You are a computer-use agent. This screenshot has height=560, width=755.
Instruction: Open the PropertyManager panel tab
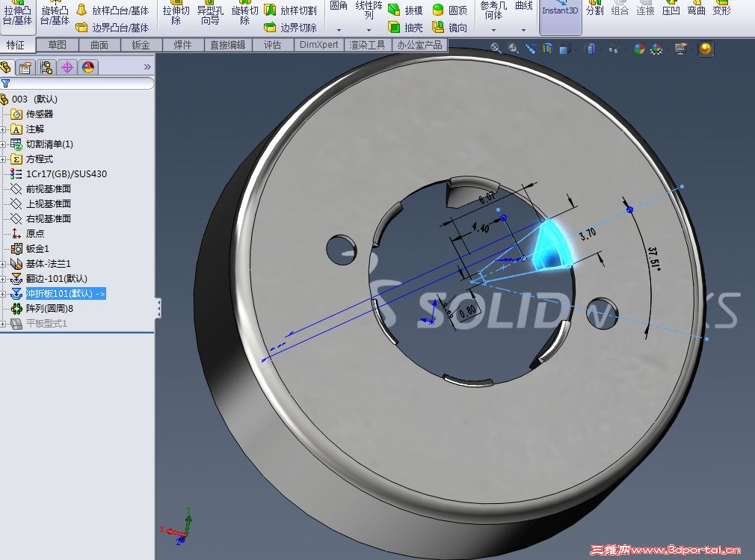tap(25, 67)
